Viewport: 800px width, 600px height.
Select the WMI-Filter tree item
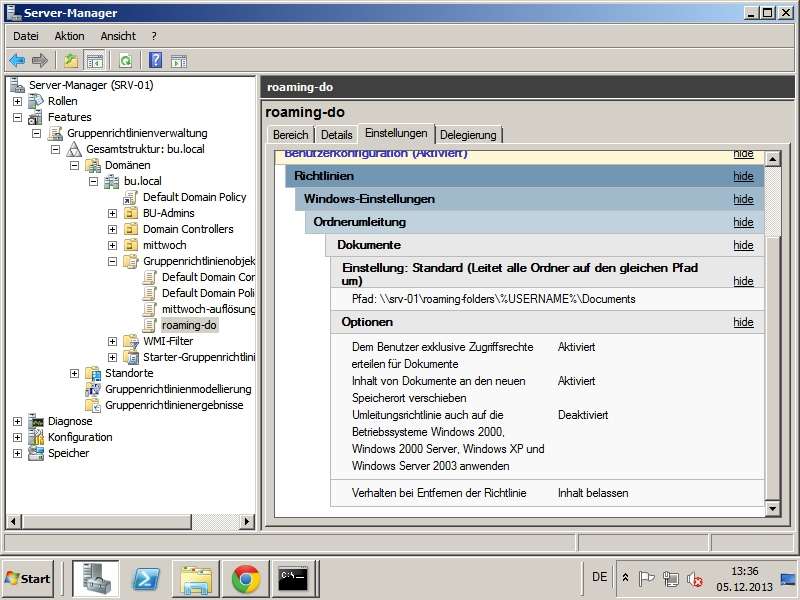[x=167, y=341]
